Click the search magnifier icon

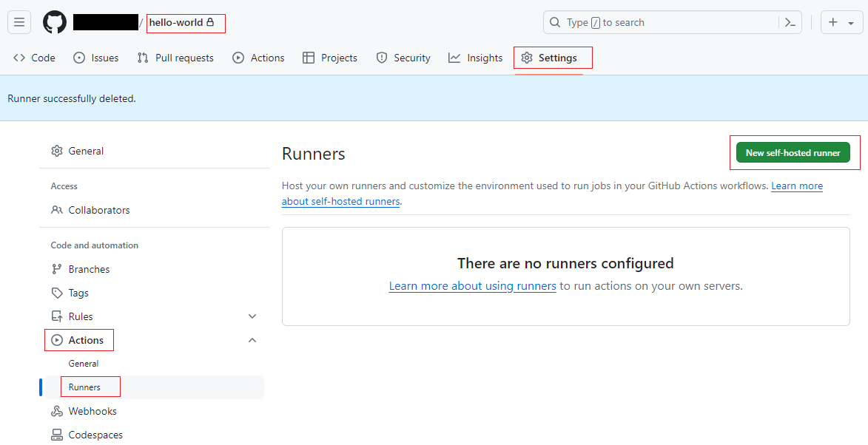[x=555, y=23]
